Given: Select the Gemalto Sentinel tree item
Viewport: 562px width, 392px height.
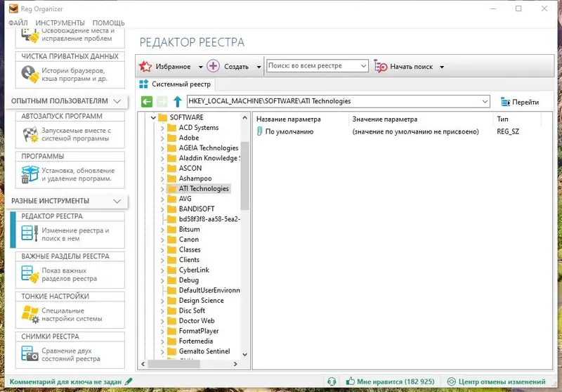Looking at the screenshot, I should point(204,351).
